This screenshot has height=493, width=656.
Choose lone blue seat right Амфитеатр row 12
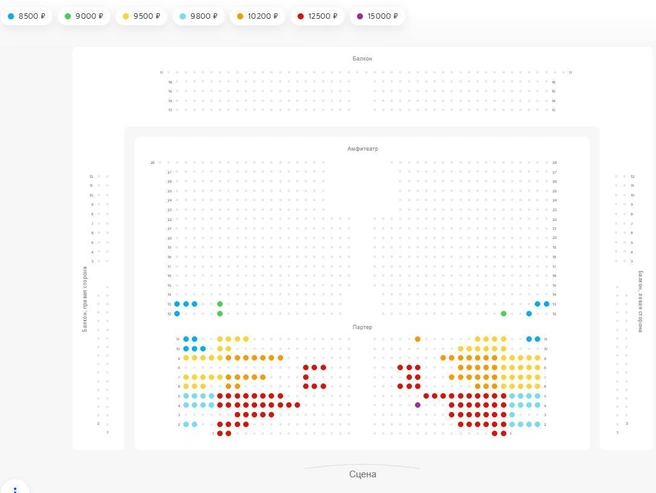(529, 313)
